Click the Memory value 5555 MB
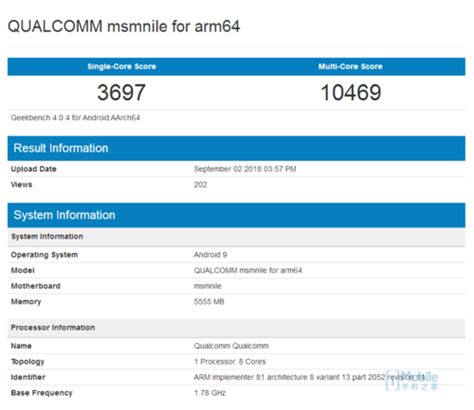 tap(209, 302)
